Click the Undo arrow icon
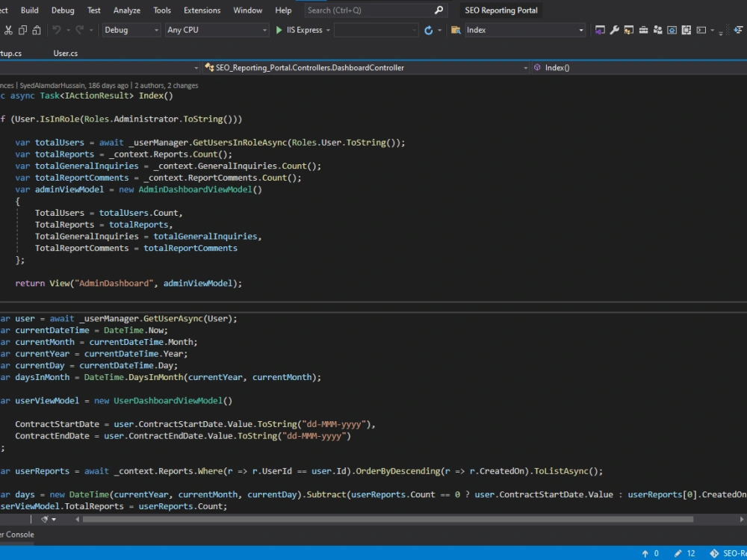Viewport: 747px width, 560px height. click(56, 30)
